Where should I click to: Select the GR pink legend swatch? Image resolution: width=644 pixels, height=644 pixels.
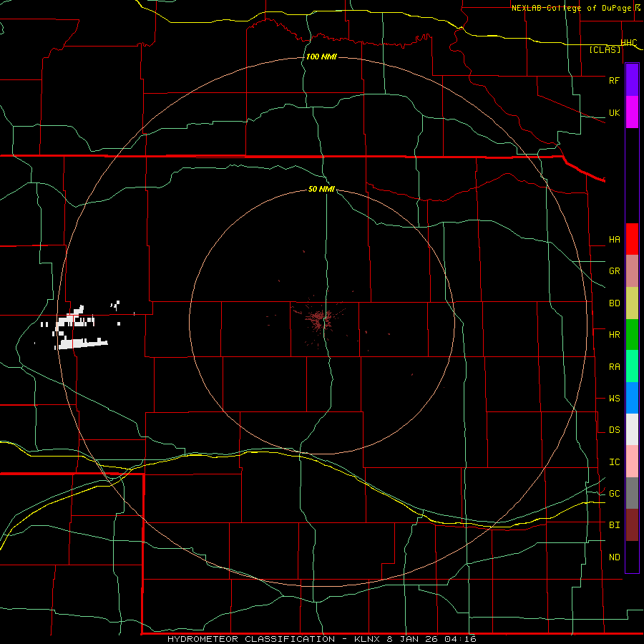[x=632, y=270]
